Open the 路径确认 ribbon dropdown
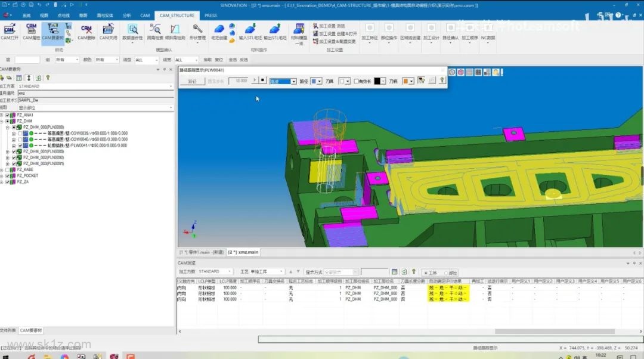This screenshot has height=359, width=644. [450, 33]
